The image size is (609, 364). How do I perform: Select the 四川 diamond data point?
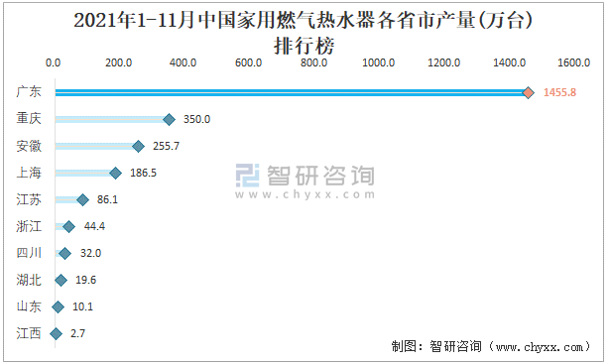click(x=64, y=254)
